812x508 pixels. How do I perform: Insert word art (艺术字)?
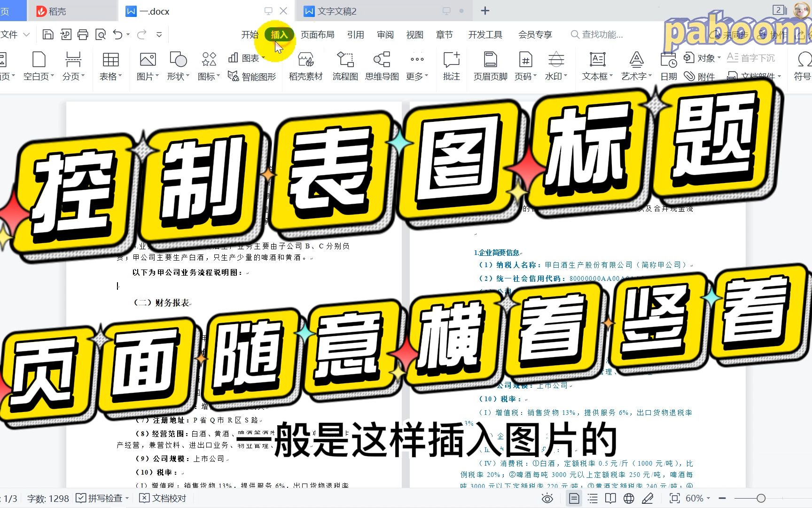636,66
